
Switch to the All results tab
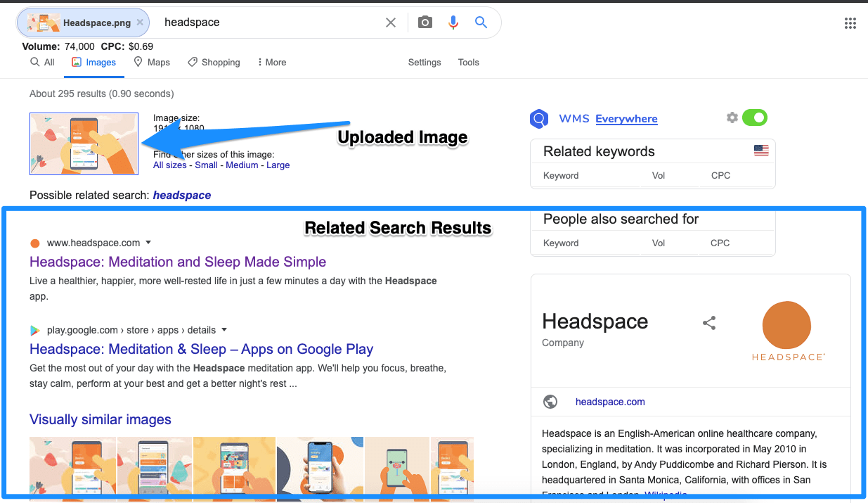tap(42, 62)
